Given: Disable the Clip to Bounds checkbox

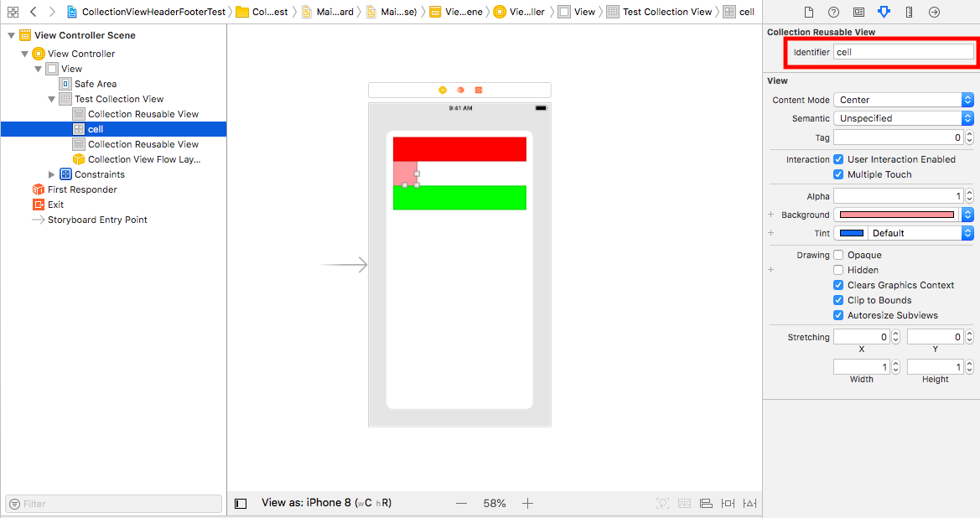Looking at the screenshot, I should tap(837, 300).
